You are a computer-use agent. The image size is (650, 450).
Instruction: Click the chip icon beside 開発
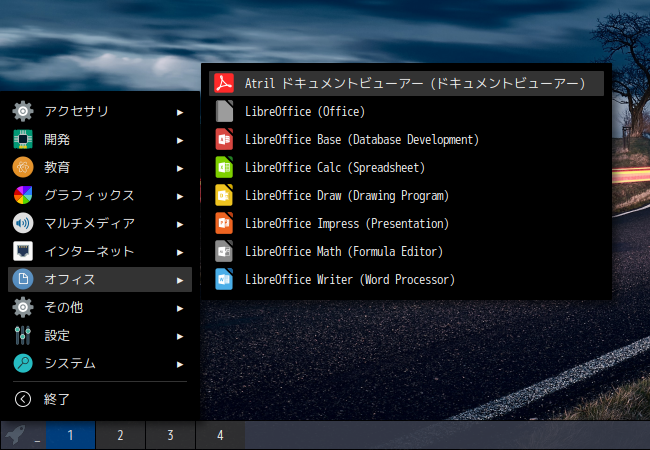[23, 139]
